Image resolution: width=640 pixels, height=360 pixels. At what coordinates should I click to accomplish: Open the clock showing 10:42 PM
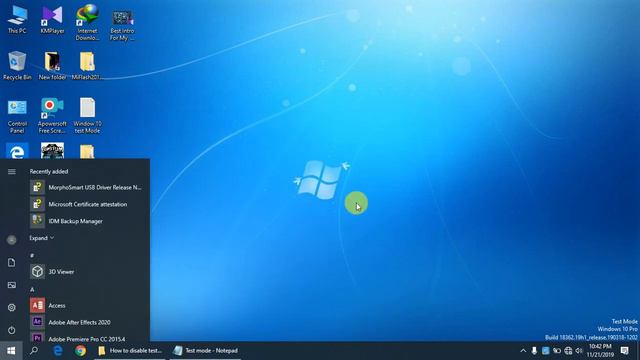pyautogui.click(x=600, y=351)
